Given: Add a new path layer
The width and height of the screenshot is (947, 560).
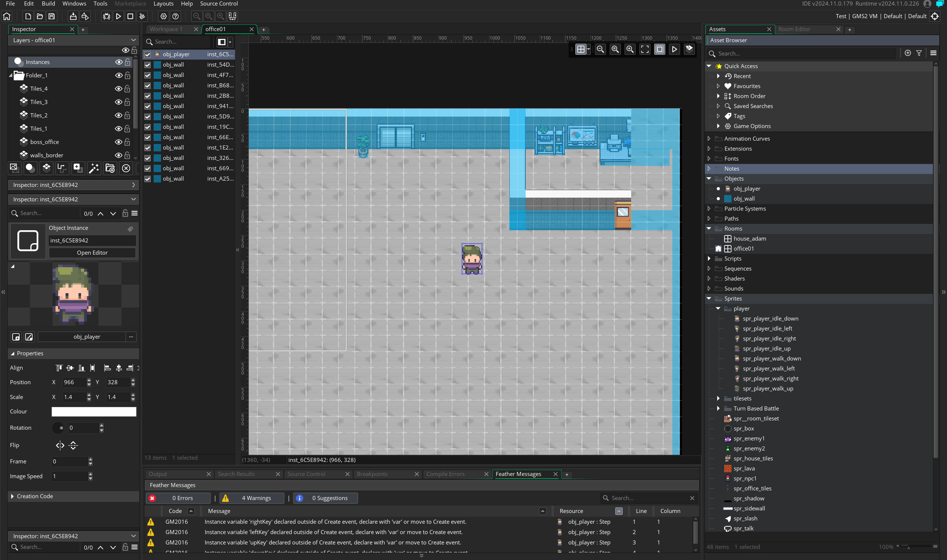Looking at the screenshot, I should (61, 168).
